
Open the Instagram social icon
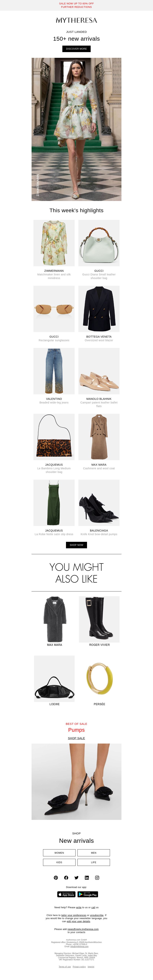(x=97, y=878)
